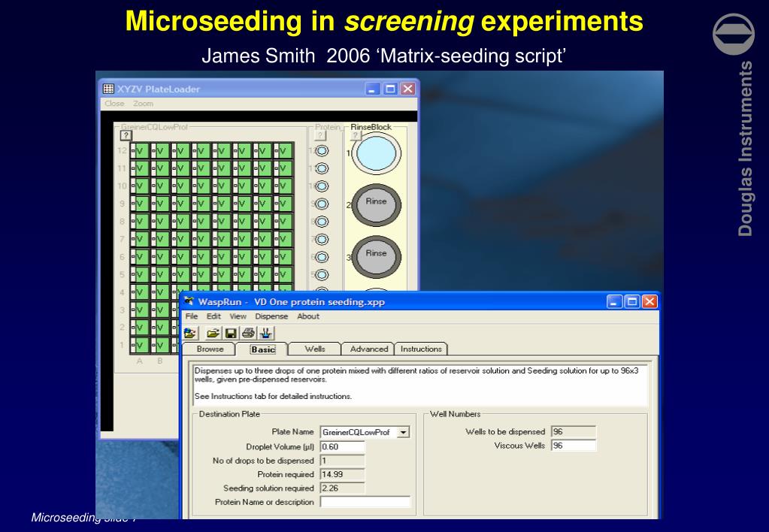Switch to the Browse tab
The width and height of the screenshot is (769, 532).
[210, 349]
